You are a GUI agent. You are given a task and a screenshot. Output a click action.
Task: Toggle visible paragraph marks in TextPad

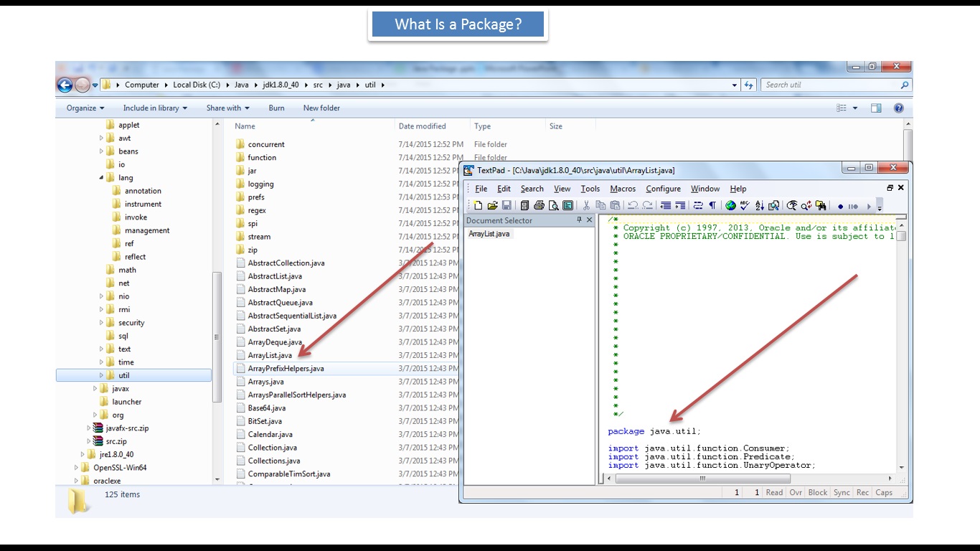[x=712, y=206]
